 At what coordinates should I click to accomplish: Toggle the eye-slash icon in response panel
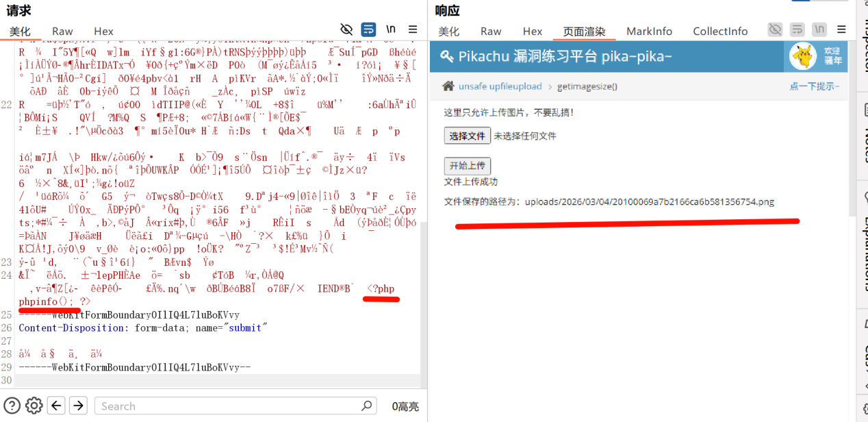pyautogui.click(x=775, y=29)
